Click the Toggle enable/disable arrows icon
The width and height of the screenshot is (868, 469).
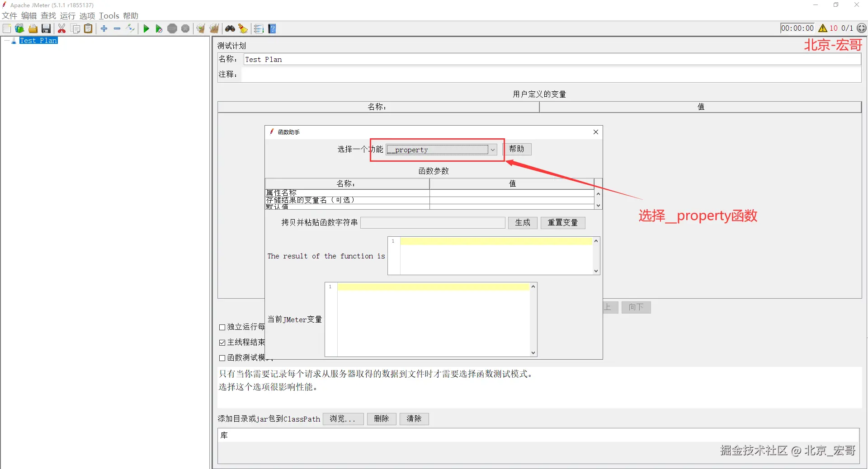(130, 28)
